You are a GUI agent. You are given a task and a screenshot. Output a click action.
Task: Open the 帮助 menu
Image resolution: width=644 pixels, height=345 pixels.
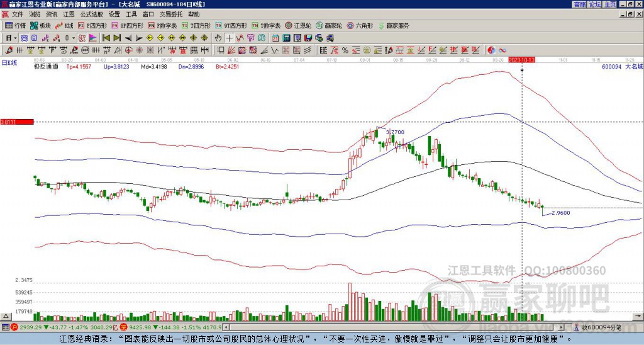(x=194, y=14)
